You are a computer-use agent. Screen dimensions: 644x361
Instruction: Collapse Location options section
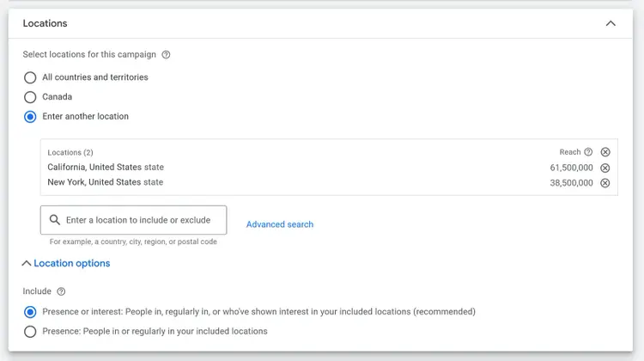coord(66,263)
